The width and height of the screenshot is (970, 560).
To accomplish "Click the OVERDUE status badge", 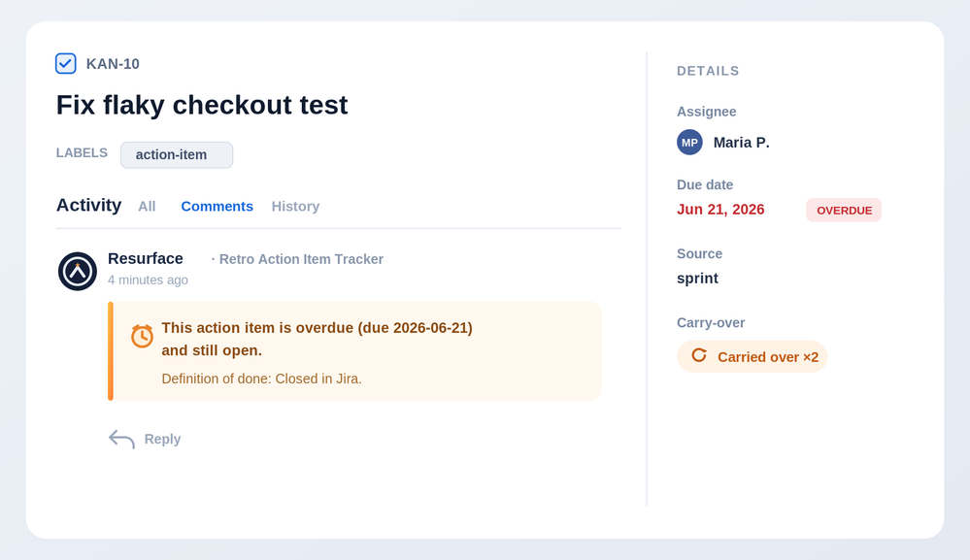I will click(x=844, y=211).
